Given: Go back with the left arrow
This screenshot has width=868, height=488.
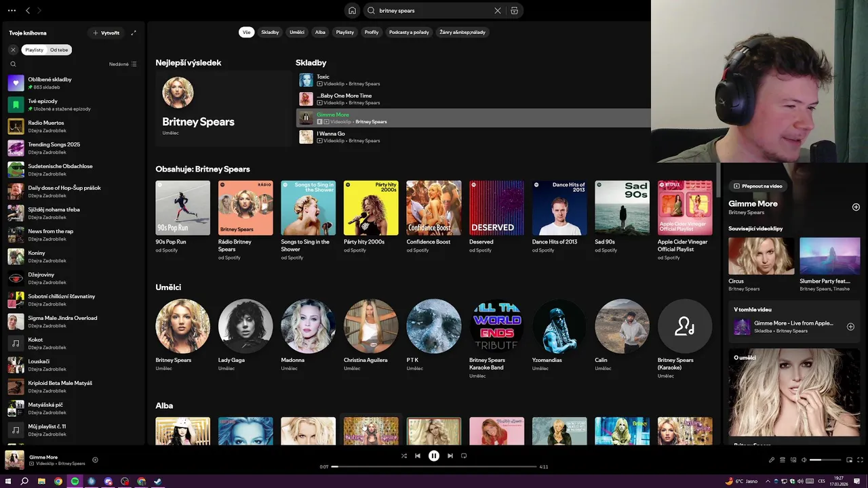Looking at the screenshot, I should coord(28,10).
